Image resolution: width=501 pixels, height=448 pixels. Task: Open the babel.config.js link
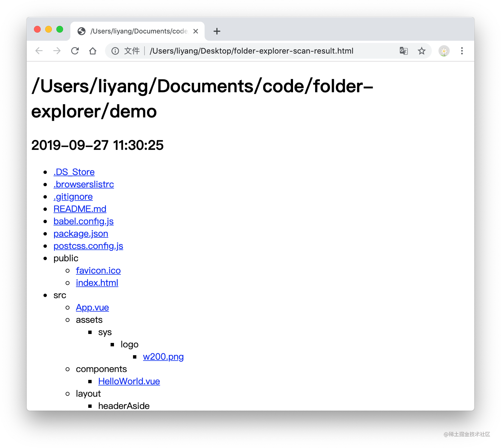click(84, 221)
